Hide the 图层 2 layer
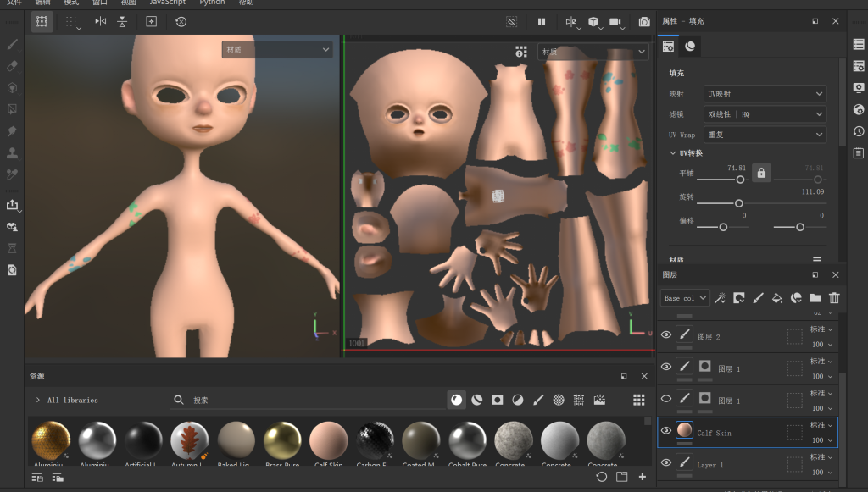The image size is (868, 492). [x=666, y=334]
